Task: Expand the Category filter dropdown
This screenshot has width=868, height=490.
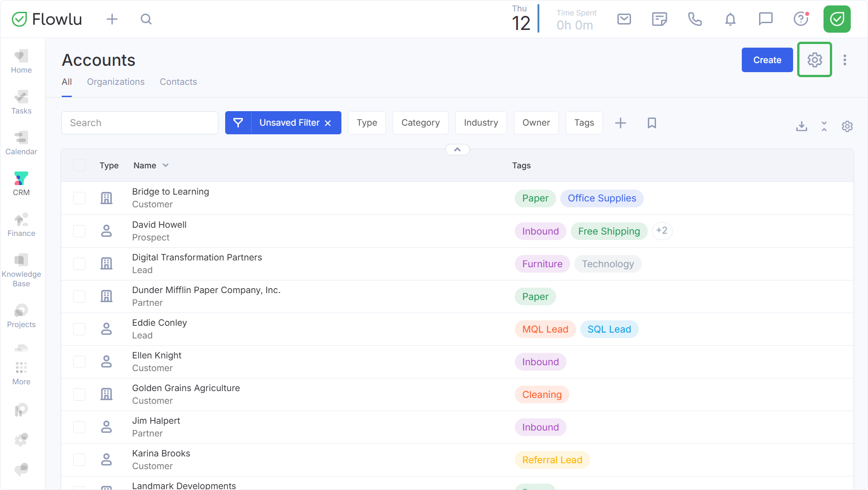Action: click(x=420, y=123)
